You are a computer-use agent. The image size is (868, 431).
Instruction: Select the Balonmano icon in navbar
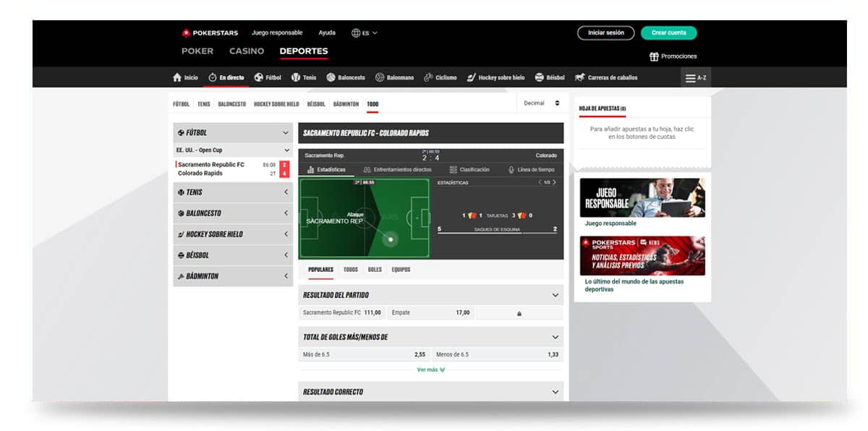[x=380, y=77]
